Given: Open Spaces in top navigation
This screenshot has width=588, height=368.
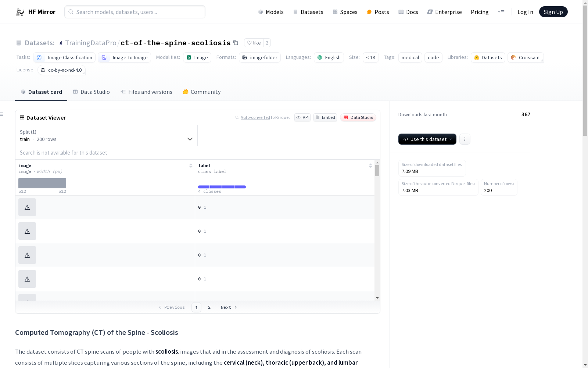Looking at the screenshot, I should point(345,12).
